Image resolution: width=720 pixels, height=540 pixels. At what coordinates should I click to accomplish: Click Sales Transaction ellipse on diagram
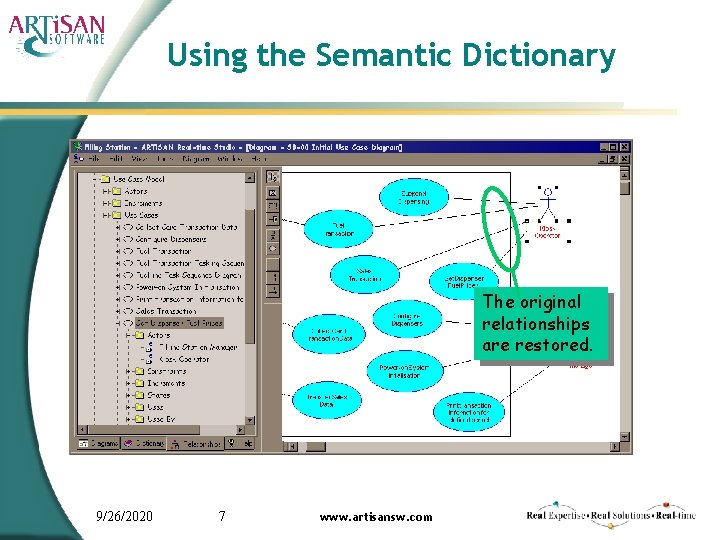[x=365, y=275]
